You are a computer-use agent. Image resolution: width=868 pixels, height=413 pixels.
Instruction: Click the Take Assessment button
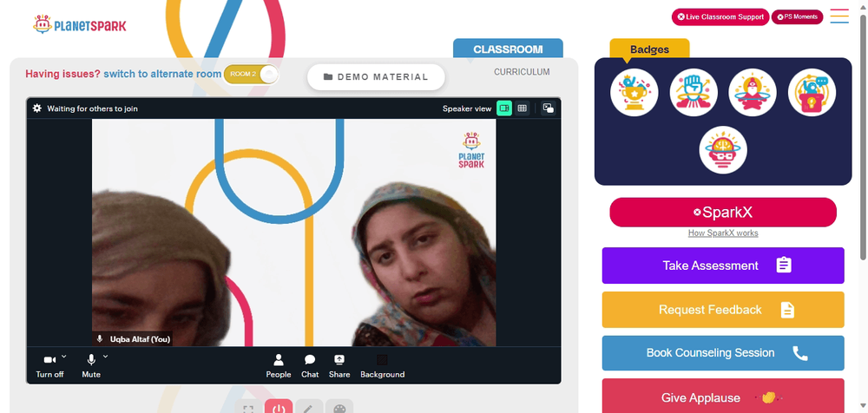pos(723,265)
